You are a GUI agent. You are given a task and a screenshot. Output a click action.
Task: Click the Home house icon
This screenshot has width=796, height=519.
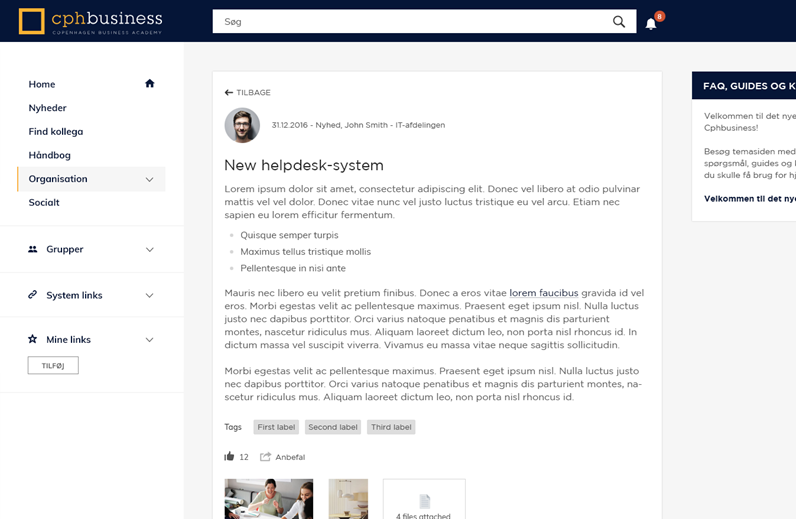point(149,83)
